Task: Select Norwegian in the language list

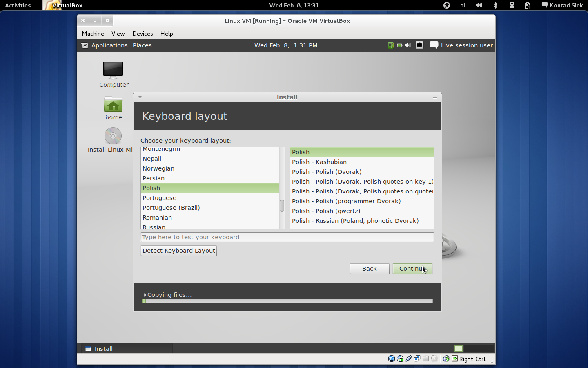Action: point(210,168)
